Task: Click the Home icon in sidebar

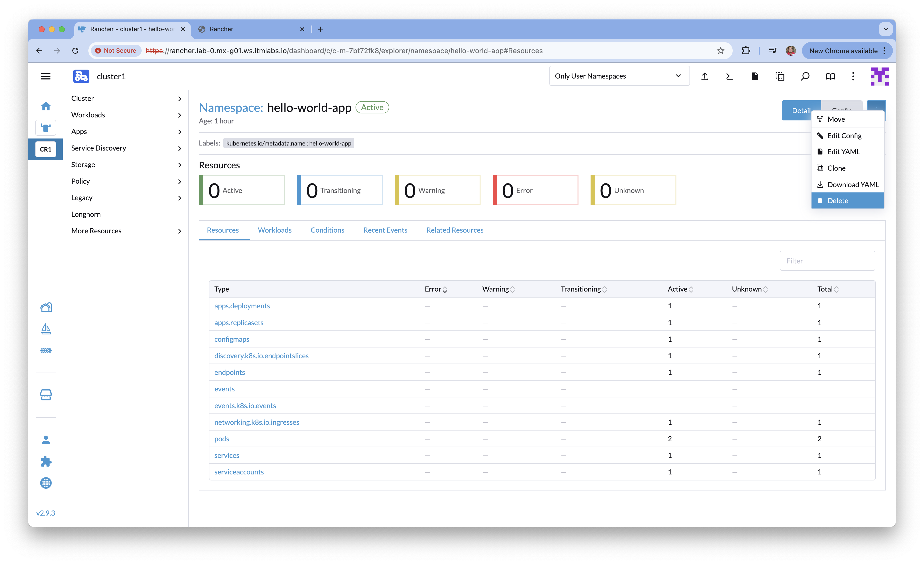Action: pyautogui.click(x=46, y=106)
